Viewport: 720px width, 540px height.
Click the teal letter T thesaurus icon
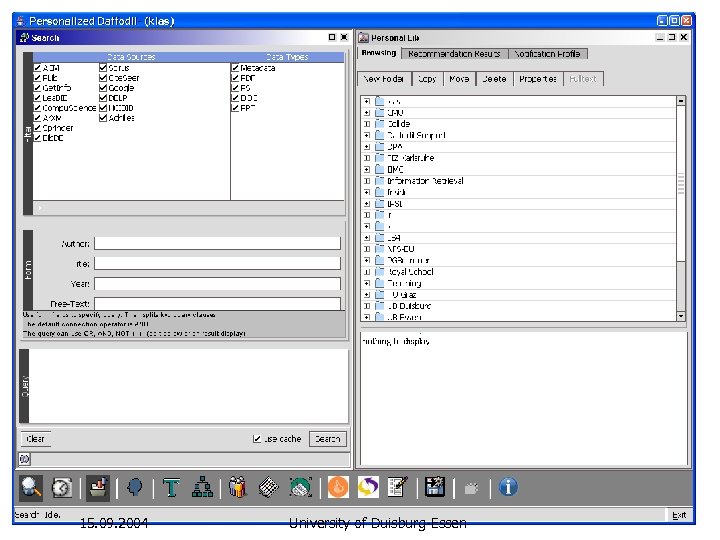click(172, 487)
